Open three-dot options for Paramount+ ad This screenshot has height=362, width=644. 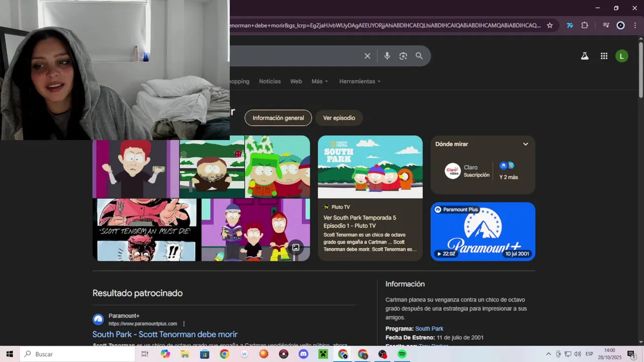pos(184,324)
